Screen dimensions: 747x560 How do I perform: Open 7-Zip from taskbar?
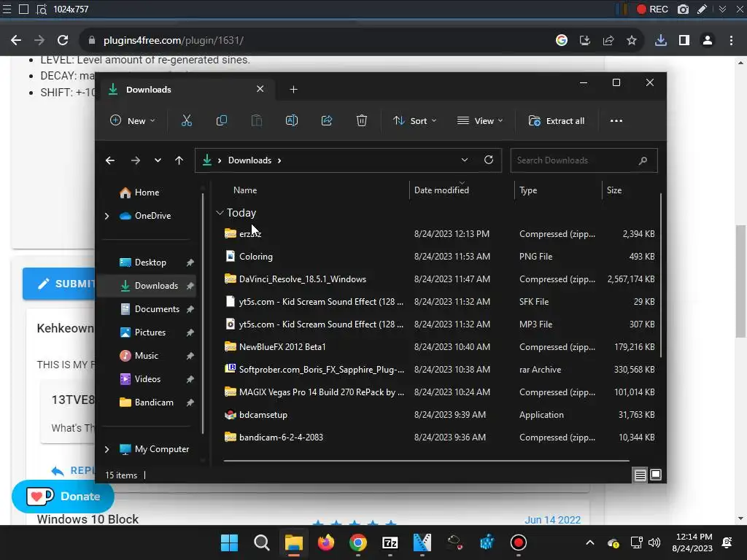click(x=390, y=542)
